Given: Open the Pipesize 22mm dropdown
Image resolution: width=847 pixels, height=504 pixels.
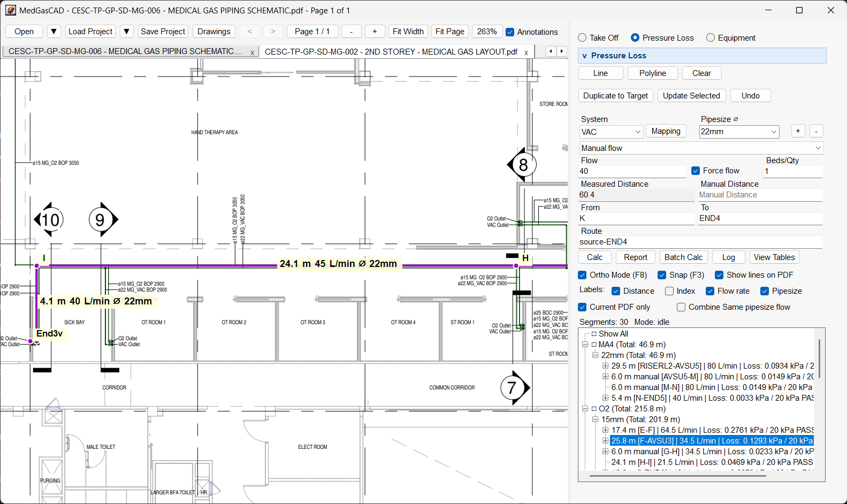Looking at the screenshot, I should tap(739, 132).
